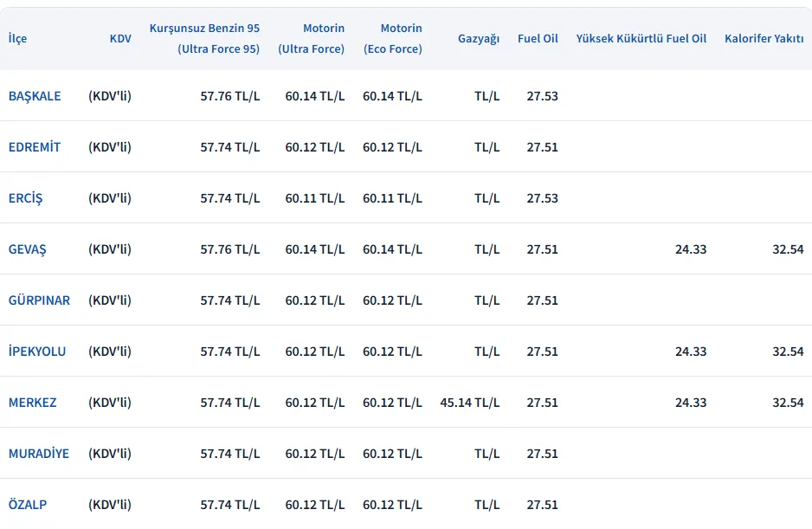The image size is (812, 529).
Task: Click the Yüksek Kükürtlü Fuel Oil header
Action: coord(641,39)
